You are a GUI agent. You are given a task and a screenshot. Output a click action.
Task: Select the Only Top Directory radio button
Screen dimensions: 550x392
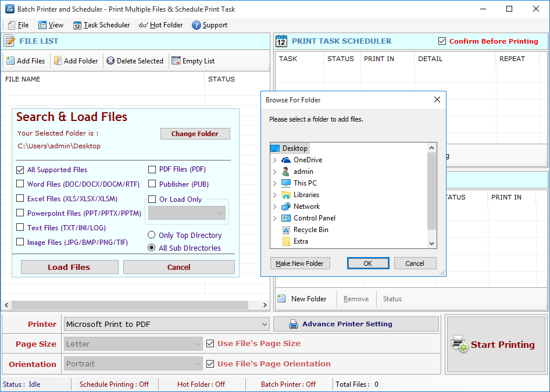click(152, 235)
